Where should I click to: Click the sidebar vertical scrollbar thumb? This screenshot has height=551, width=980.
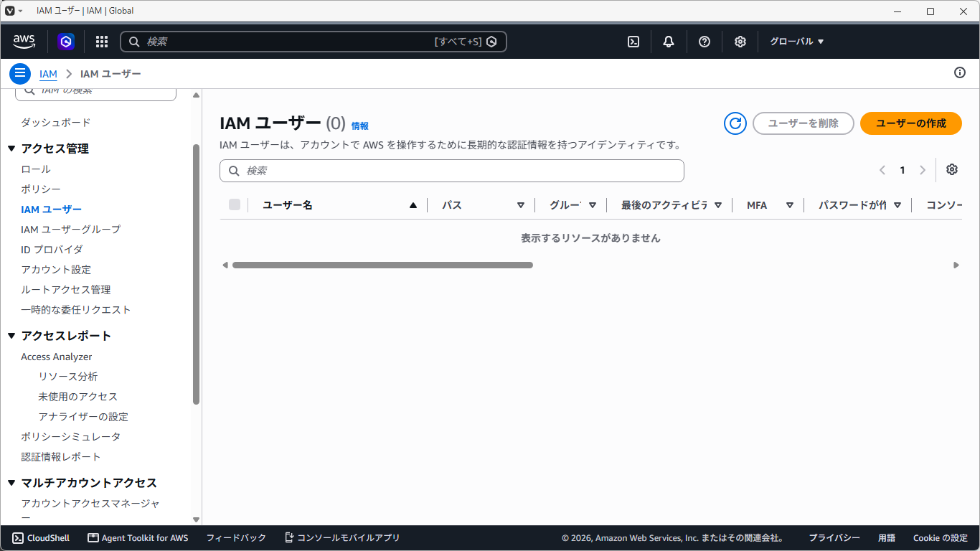(x=197, y=275)
